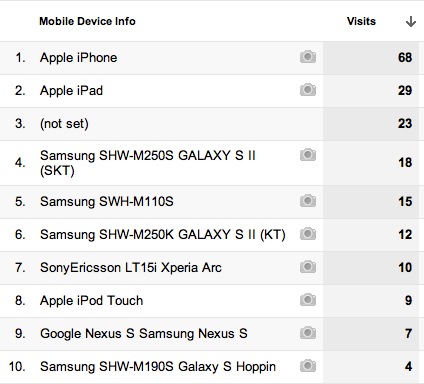Open camera icon for Apple iPad row
Viewport: 424px width, 384px height.
point(308,90)
